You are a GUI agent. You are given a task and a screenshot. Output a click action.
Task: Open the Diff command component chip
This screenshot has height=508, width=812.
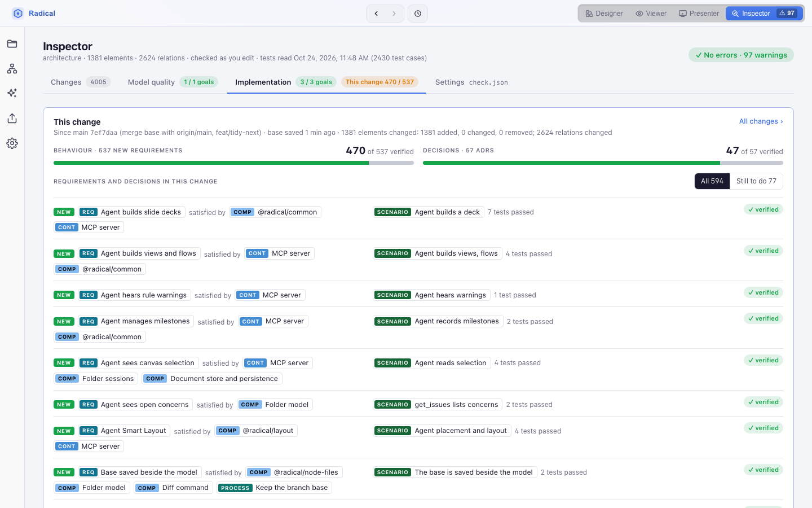(x=174, y=488)
